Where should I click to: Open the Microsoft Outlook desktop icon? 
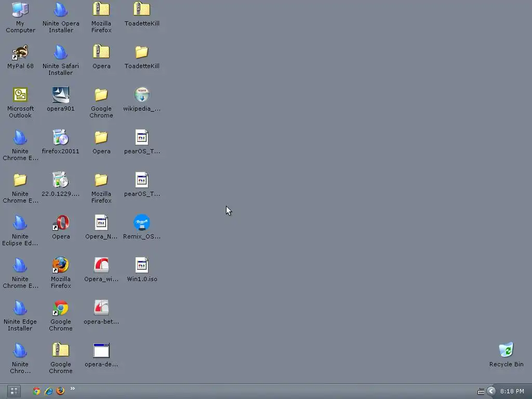coord(20,95)
